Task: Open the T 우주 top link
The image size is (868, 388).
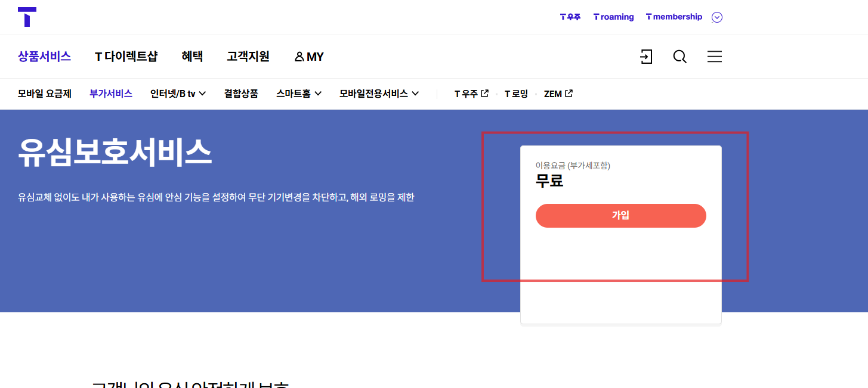Action: click(x=570, y=17)
